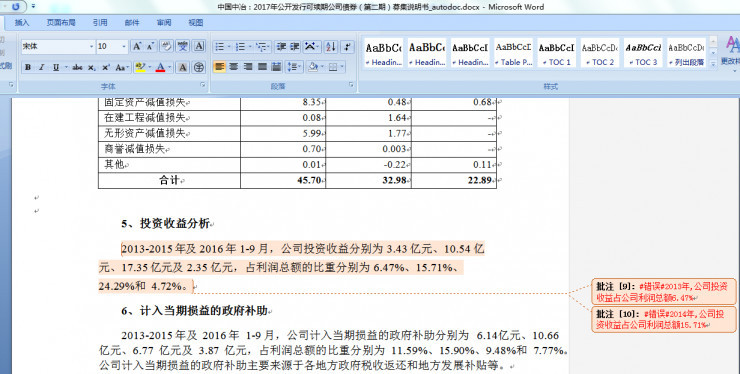Toggle subscript formatting
Viewport: 740px width, 374px height.
[x=91, y=68]
